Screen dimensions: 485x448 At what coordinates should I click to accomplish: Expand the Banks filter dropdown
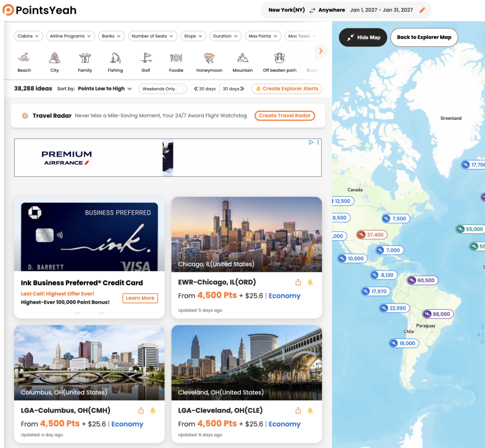pyautogui.click(x=111, y=36)
